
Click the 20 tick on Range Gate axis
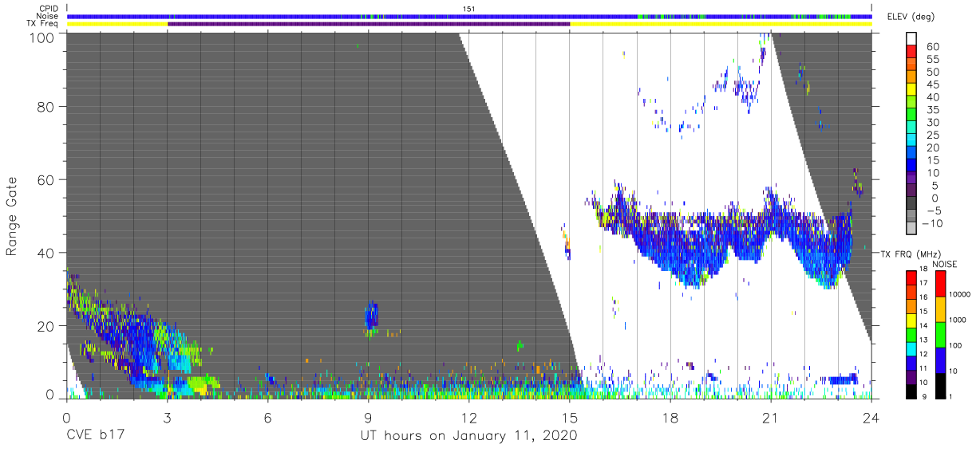(47, 326)
